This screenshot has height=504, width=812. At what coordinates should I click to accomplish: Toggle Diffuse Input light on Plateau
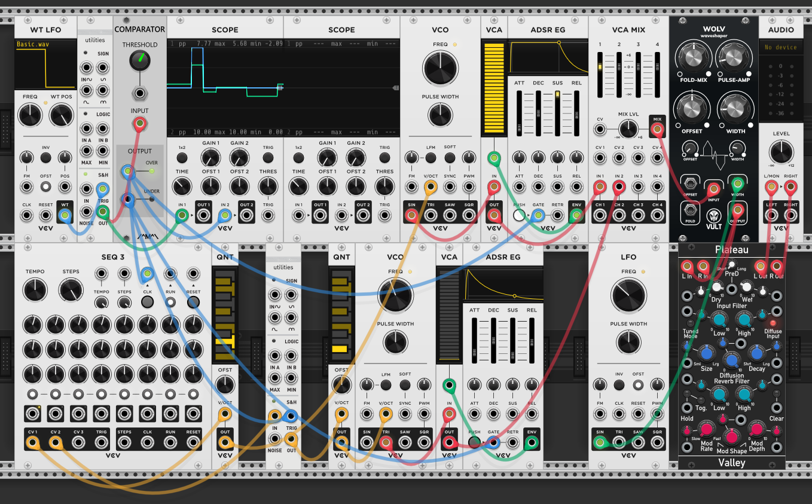click(x=773, y=323)
